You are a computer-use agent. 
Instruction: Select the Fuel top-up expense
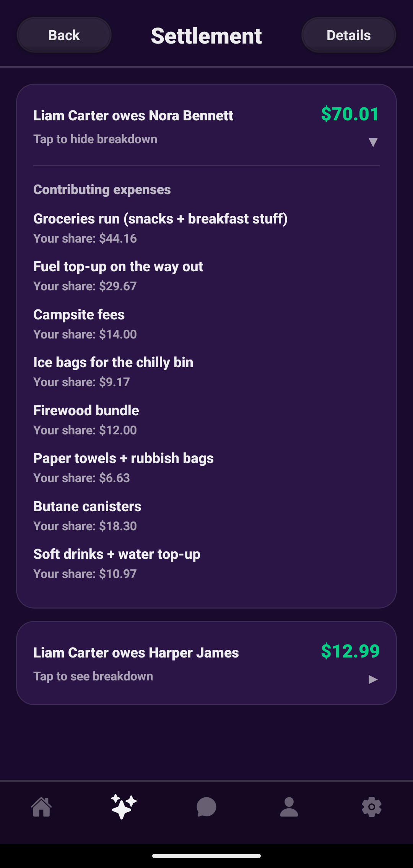click(x=118, y=267)
